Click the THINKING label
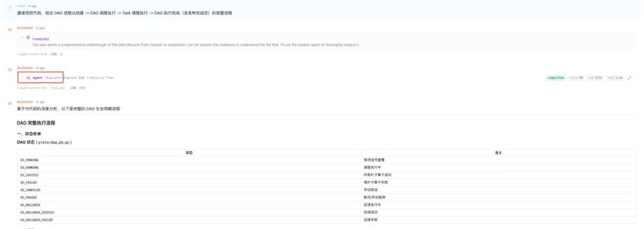 (41, 39)
